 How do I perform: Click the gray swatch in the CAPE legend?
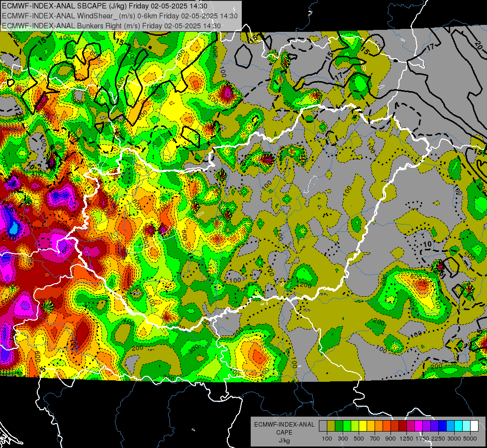(x=323, y=426)
